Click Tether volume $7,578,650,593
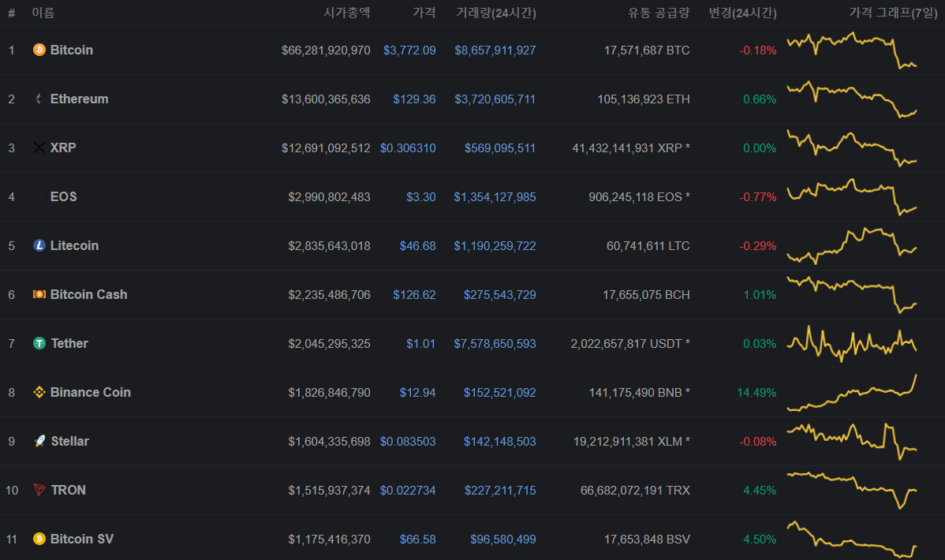 click(495, 344)
